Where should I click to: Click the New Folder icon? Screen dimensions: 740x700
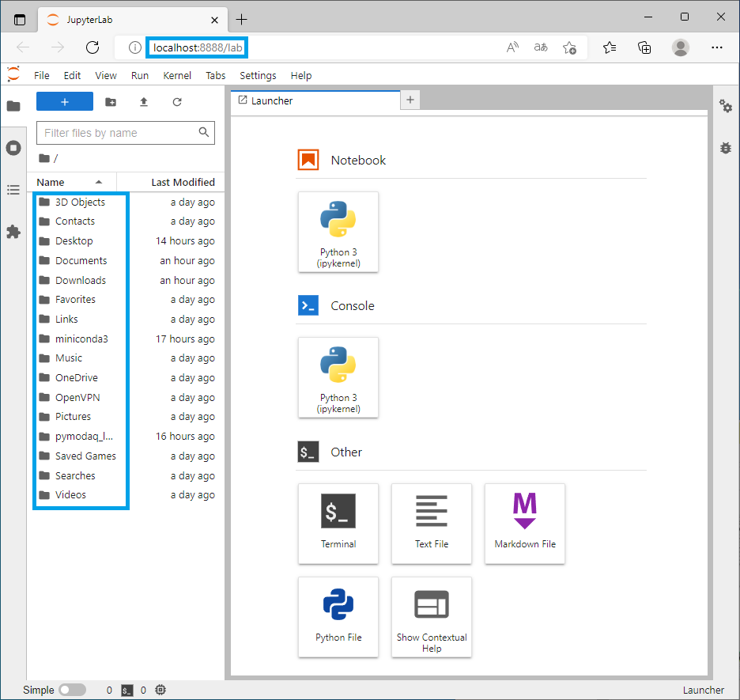111,102
